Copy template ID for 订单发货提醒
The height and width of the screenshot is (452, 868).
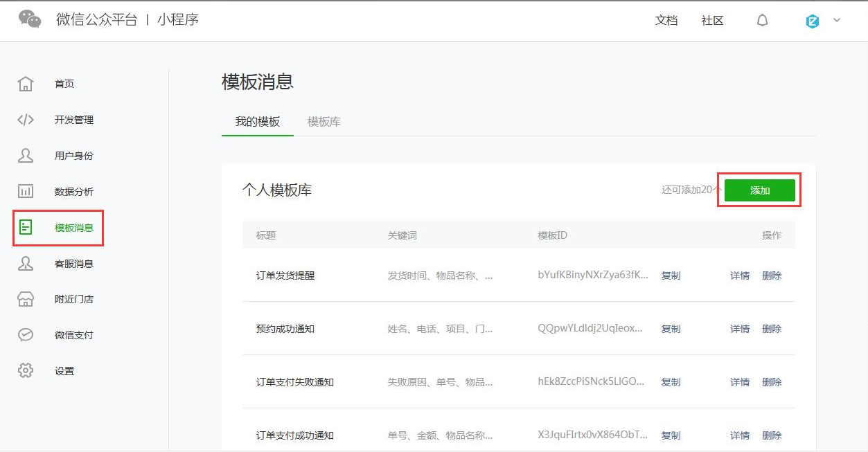(671, 275)
